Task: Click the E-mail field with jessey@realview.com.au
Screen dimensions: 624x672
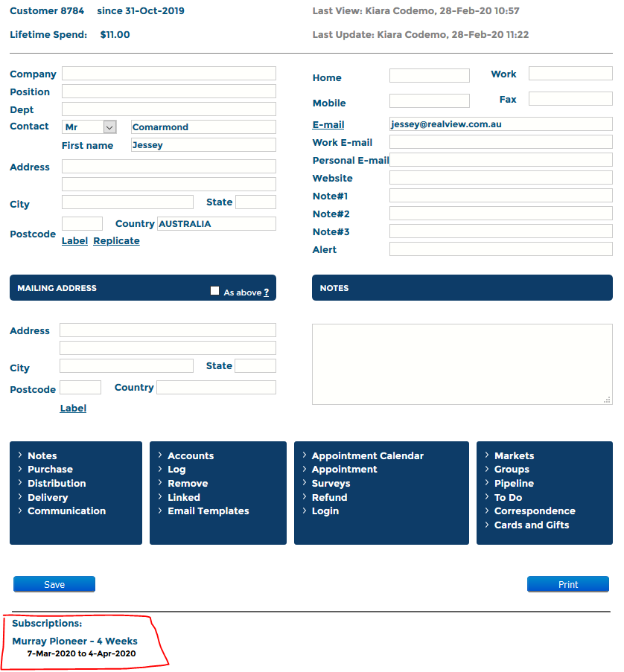Action: [501, 124]
